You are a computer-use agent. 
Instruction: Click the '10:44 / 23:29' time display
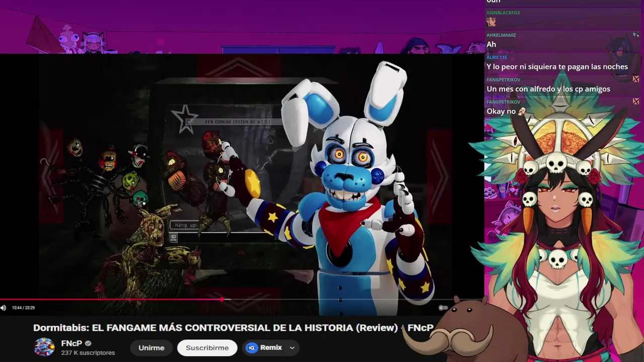click(x=23, y=308)
